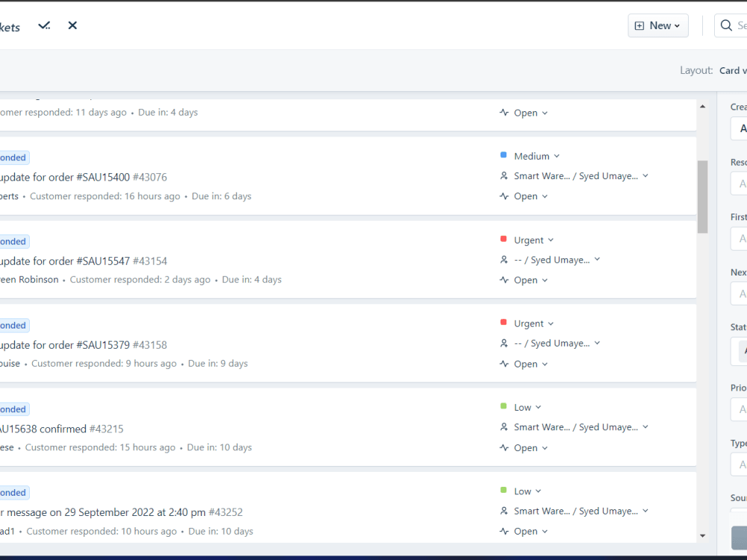Click the agent person icon on ticket #43076
Image resolution: width=747 pixels, height=560 pixels.
[x=503, y=176]
